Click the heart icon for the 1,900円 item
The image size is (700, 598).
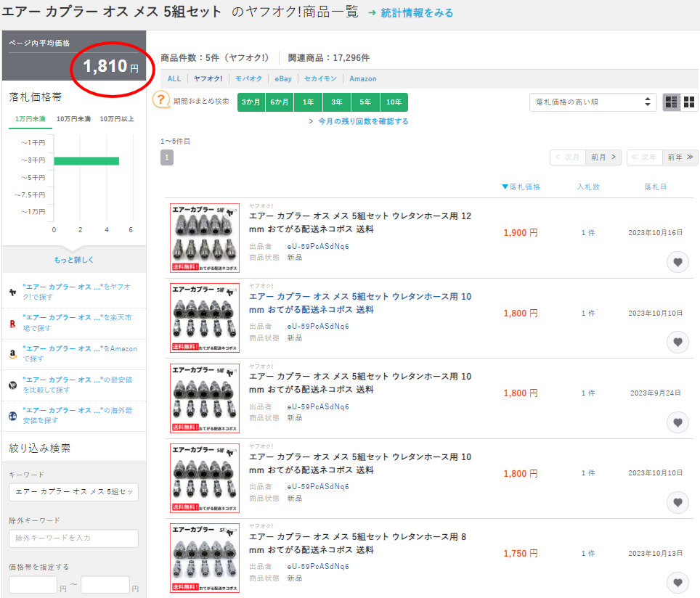(677, 262)
